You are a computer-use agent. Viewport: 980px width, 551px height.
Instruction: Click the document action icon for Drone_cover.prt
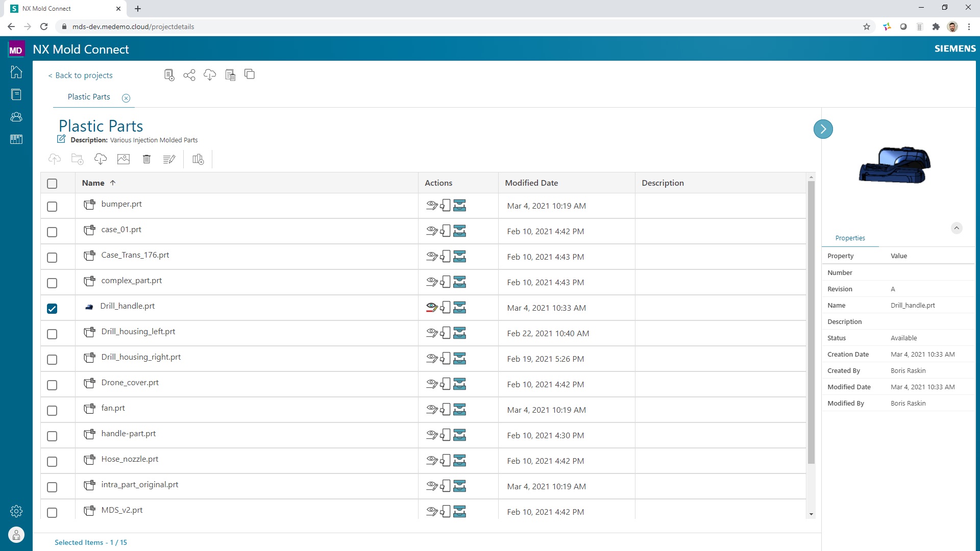[446, 384]
